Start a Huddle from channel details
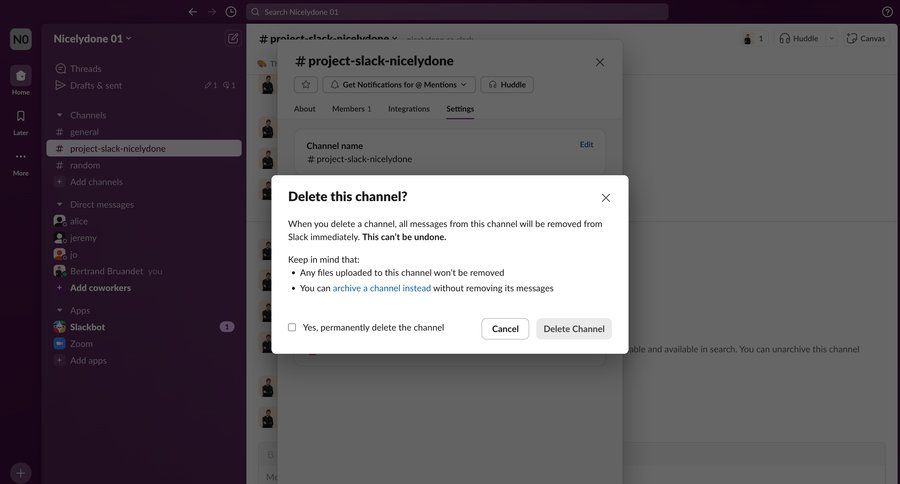This screenshot has height=484, width=900. [x=507, y=84]
